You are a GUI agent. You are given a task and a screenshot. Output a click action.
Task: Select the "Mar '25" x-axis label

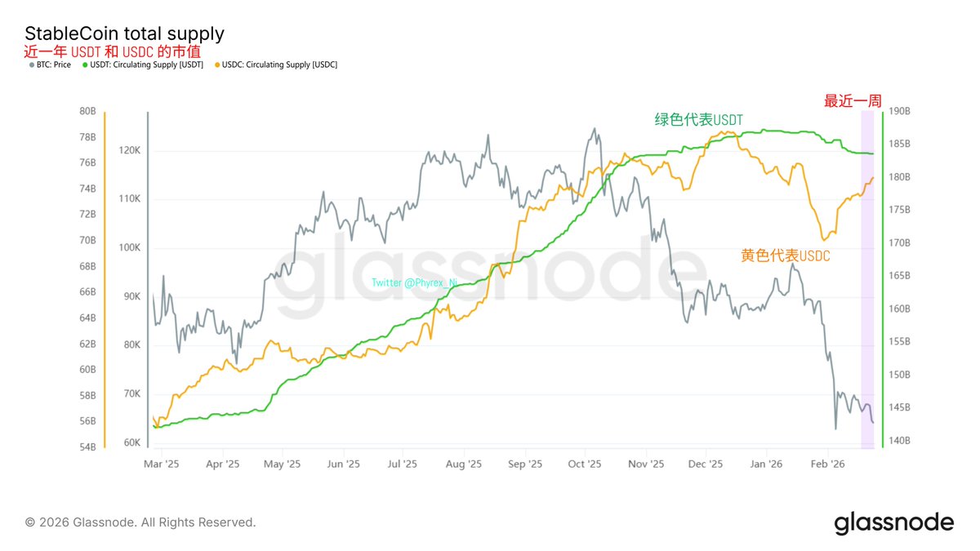pyautogui.click(x=161, y=464)
